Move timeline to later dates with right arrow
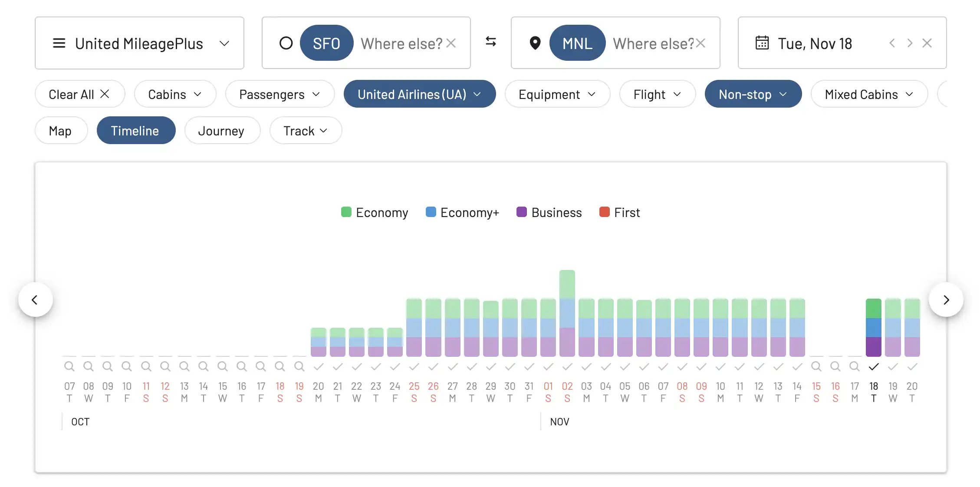The width and height of the screenshot is (980, 487). 946,299
